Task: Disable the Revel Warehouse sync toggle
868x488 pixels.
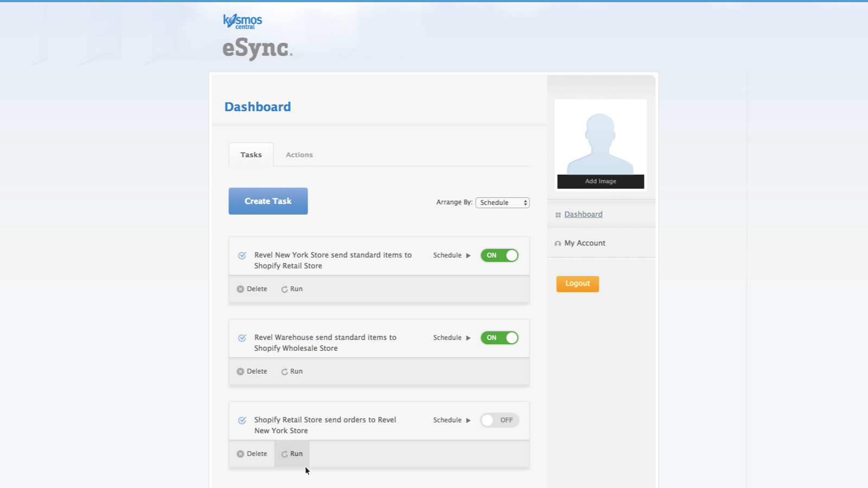Action: click(499, 337)
